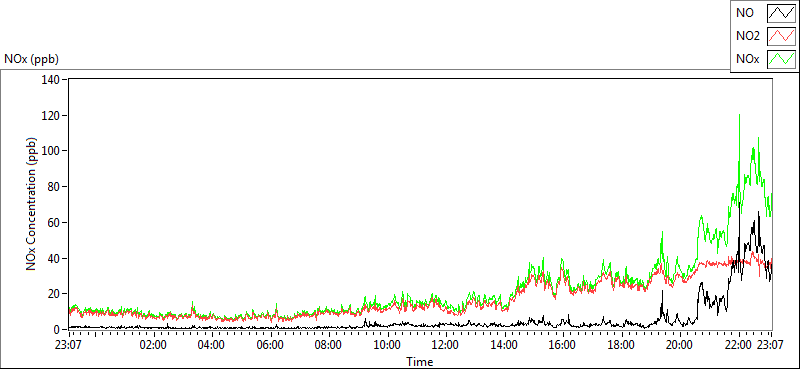Screen dimensions: 800x369
Task: Click the 60 y-axis tick label
Action: [55, 223]
